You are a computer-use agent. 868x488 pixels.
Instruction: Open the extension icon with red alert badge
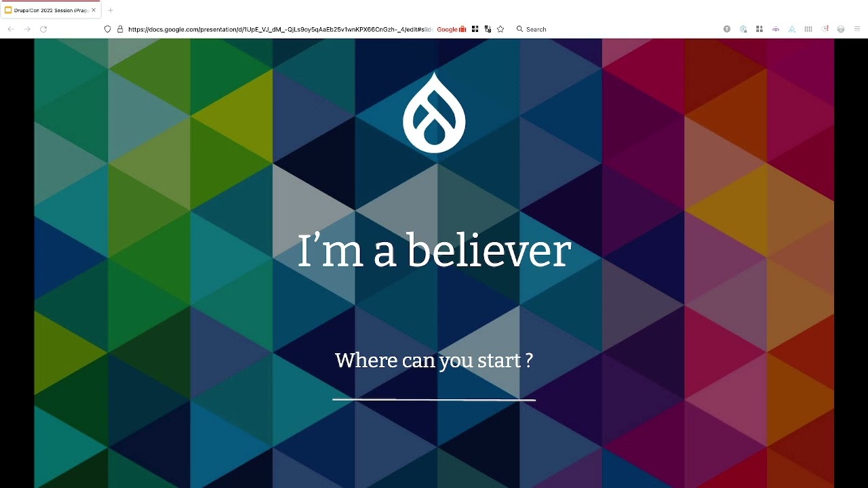pyautogui.click(x=825, y=29)
